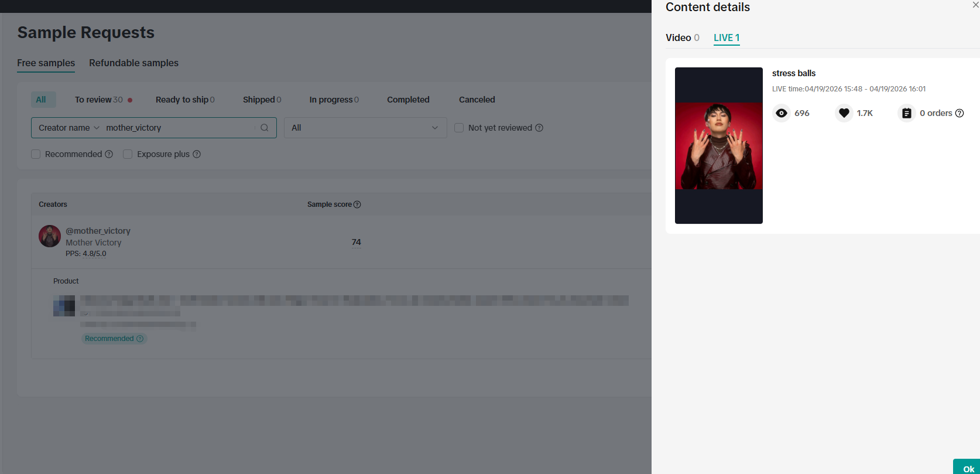This screenshot has height=474, width=980.
Task: Open the All filter dropdown
Action: click(x=365, y=128)
